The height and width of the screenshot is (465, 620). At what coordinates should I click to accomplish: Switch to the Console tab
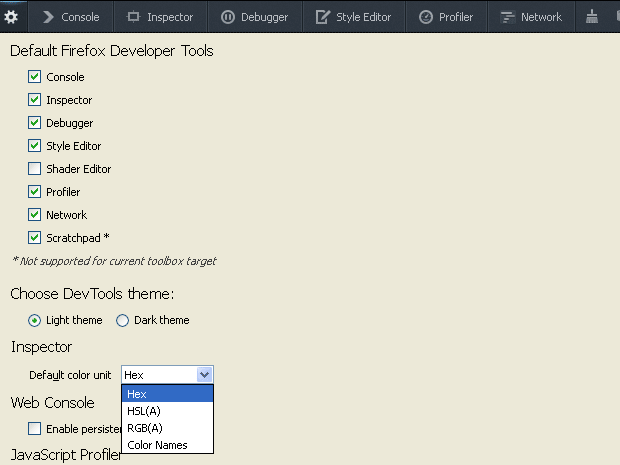pos(71,17)
